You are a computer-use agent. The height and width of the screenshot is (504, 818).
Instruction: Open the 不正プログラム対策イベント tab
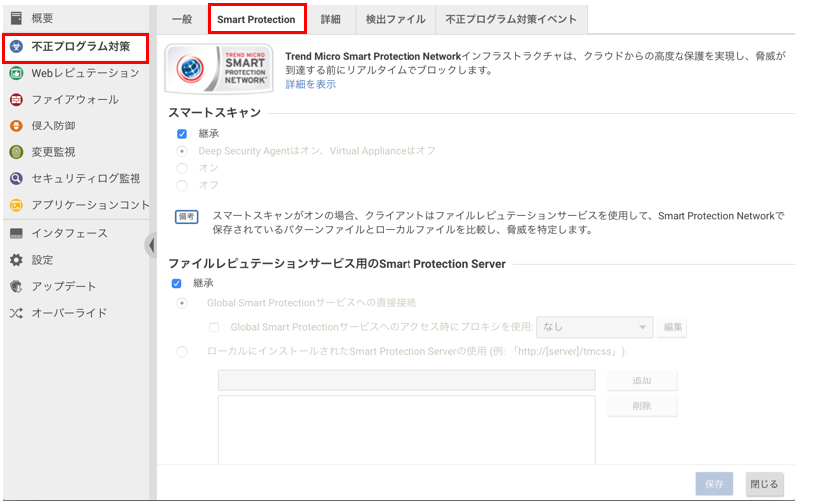coord(511,19)
